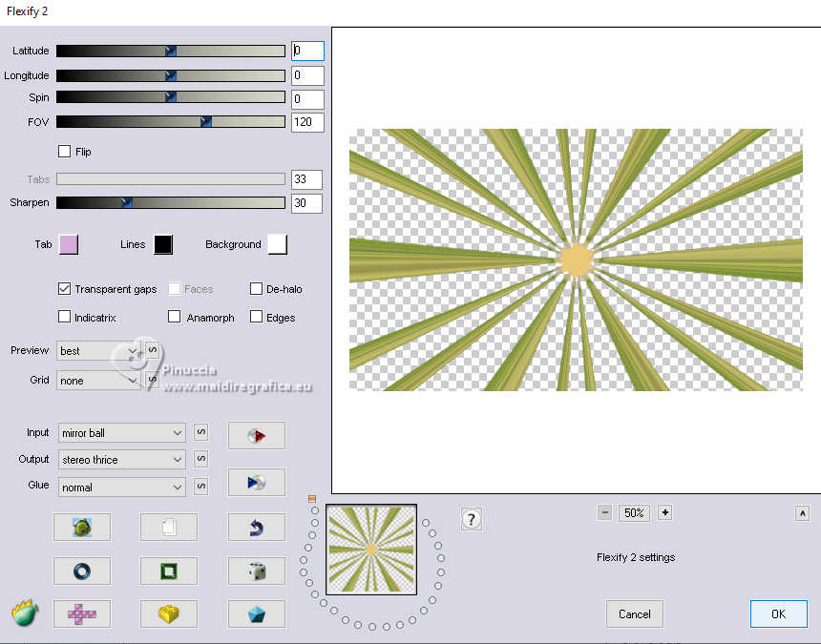Open the Tab color swatch
Viewport: 821px width, 644px height.
pyautogui.click(x=69, y=244)
